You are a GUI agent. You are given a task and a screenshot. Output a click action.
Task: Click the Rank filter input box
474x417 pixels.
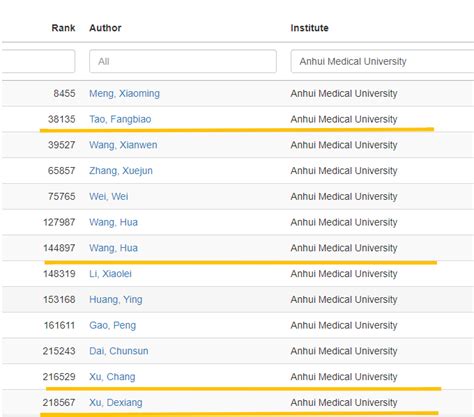(38, 61)
